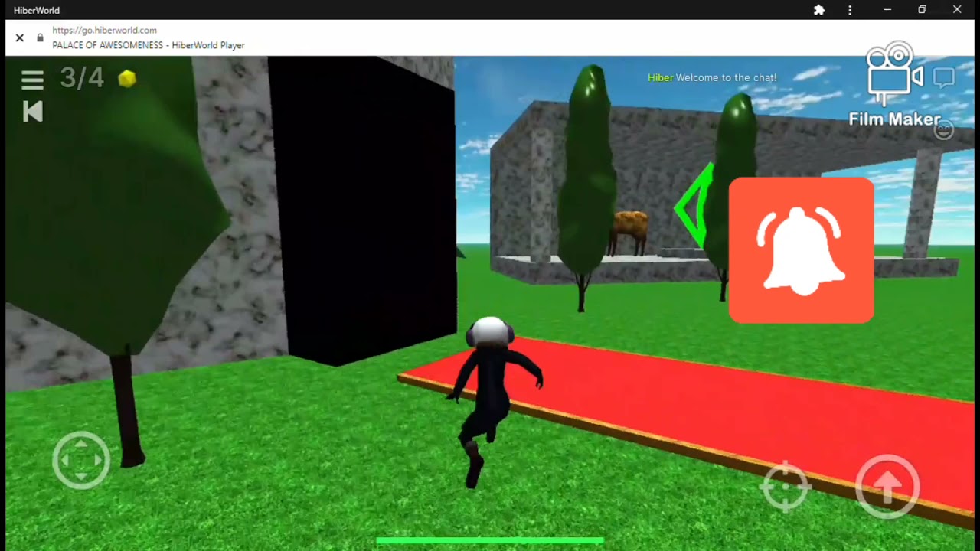Screen dimensions: 980x551
Task: Click the PALACE OF AWESOMENESS page title
Action: (149, 45)
